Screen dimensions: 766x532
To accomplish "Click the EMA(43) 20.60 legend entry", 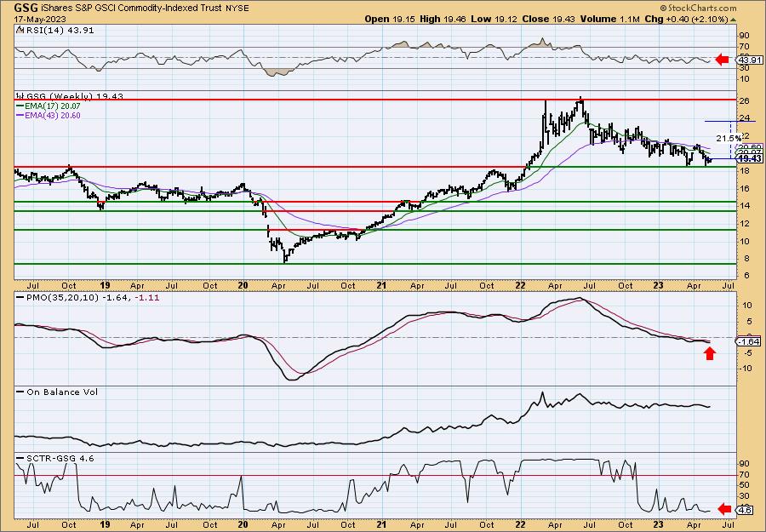I will pos(48,115).
